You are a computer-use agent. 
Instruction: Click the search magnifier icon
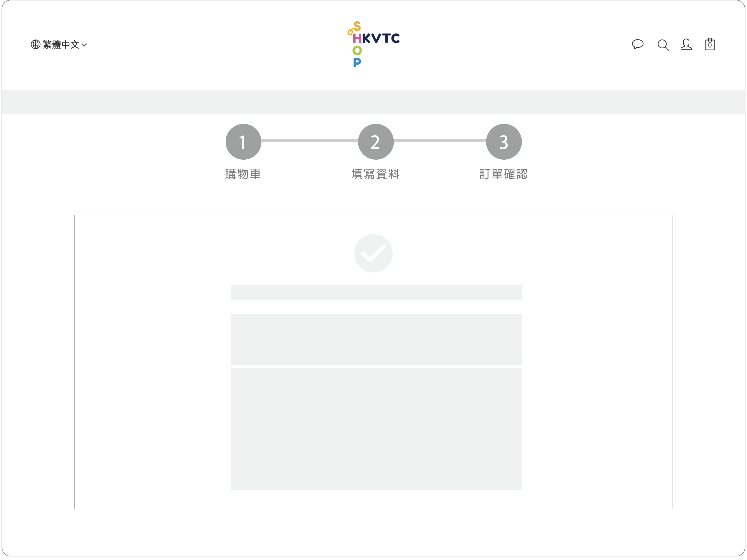[x=663, y=45]
